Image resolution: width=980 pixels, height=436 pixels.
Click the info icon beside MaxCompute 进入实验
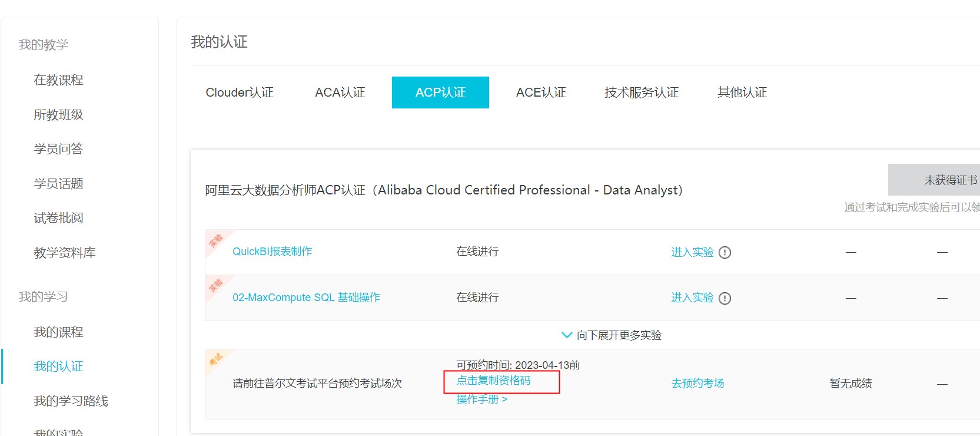pos(725,298)
